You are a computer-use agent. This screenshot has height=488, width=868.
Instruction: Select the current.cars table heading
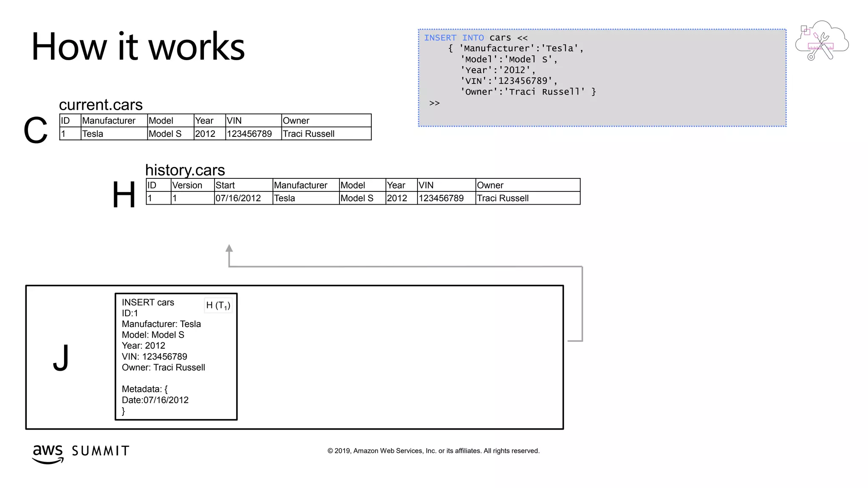pos(101,105)
